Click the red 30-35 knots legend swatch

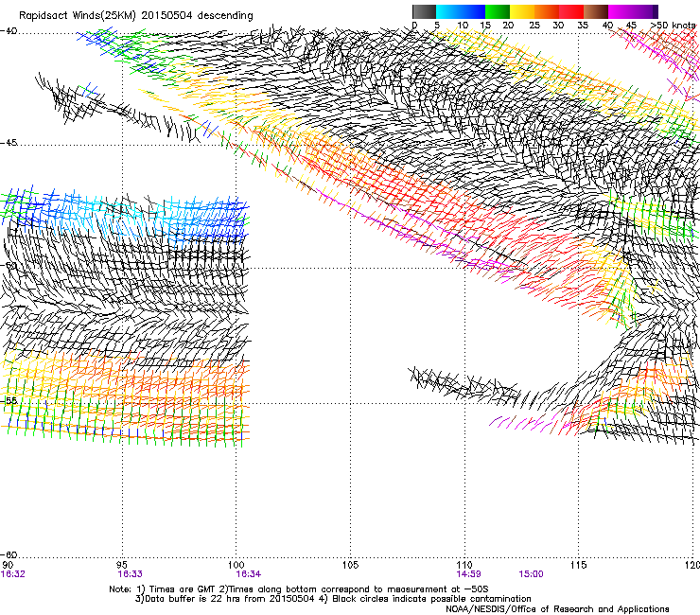(x=571, y=11)
